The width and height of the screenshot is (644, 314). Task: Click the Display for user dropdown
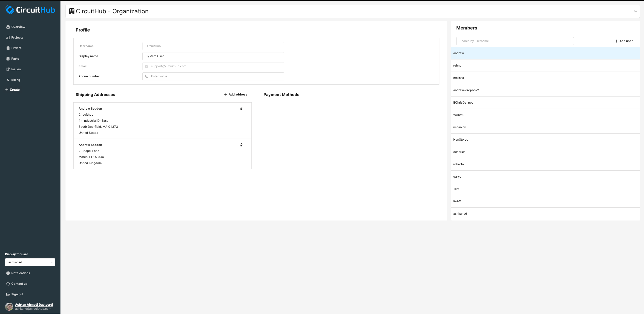[x=29, y=262]
